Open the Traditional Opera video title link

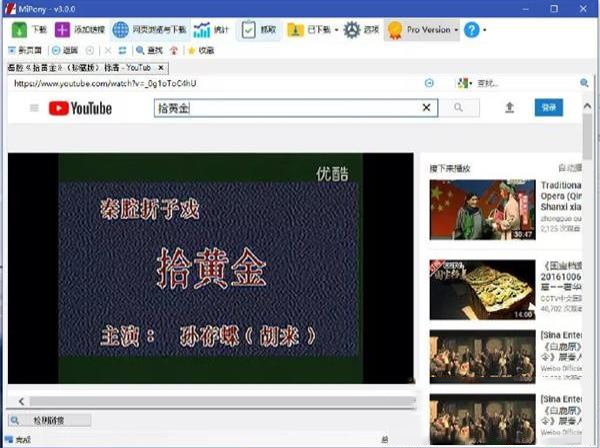pyautogui.click(x=561, y=196)
